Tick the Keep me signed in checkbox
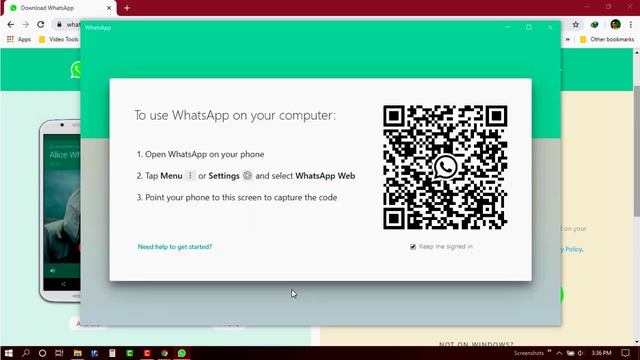The height and width of the screenshot is (360, 640). pos(413,247)
